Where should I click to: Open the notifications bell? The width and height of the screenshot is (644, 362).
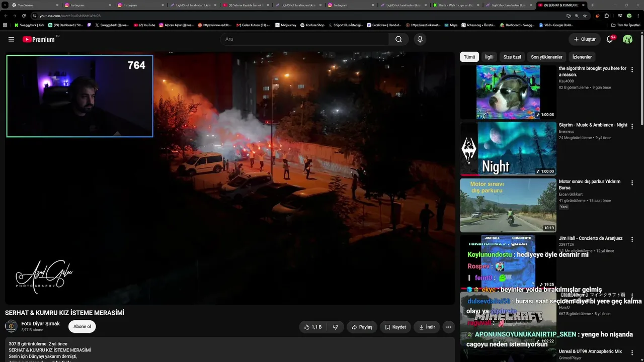(x=610, y=39)
